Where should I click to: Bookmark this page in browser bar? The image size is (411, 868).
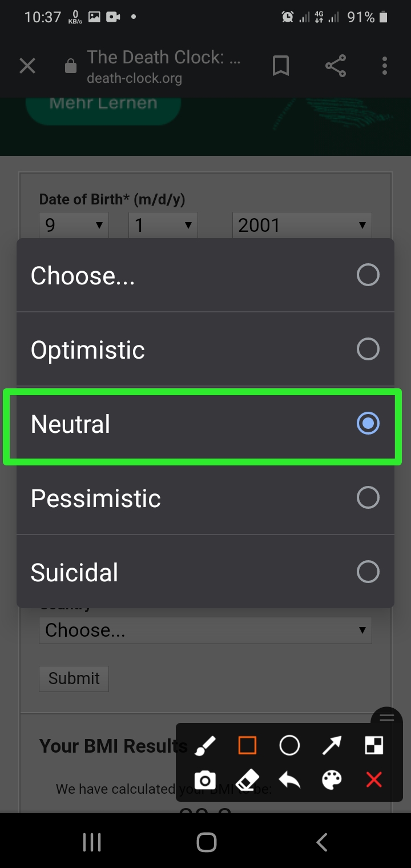pos(280,66)
